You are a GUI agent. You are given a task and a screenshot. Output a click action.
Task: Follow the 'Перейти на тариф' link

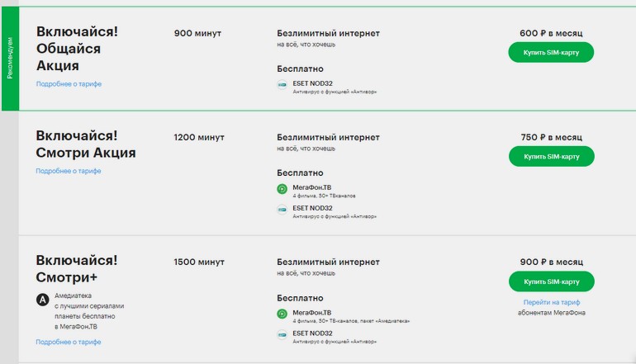(x=551, y=302)
